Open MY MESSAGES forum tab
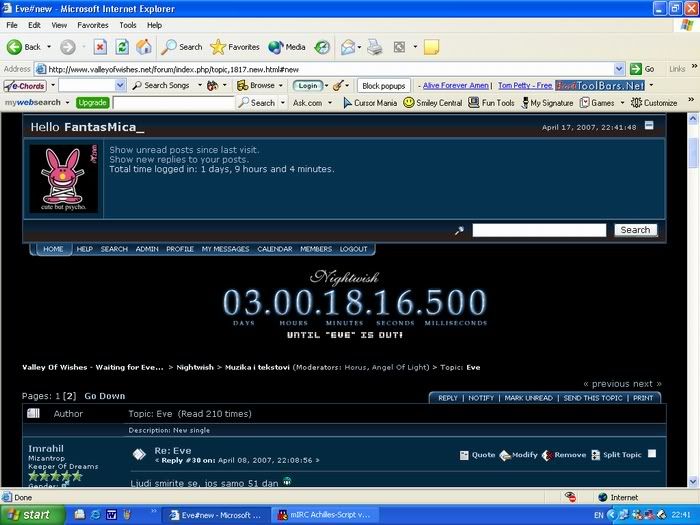The width and height of the screenshot is (700, 525). pos(225,249)
